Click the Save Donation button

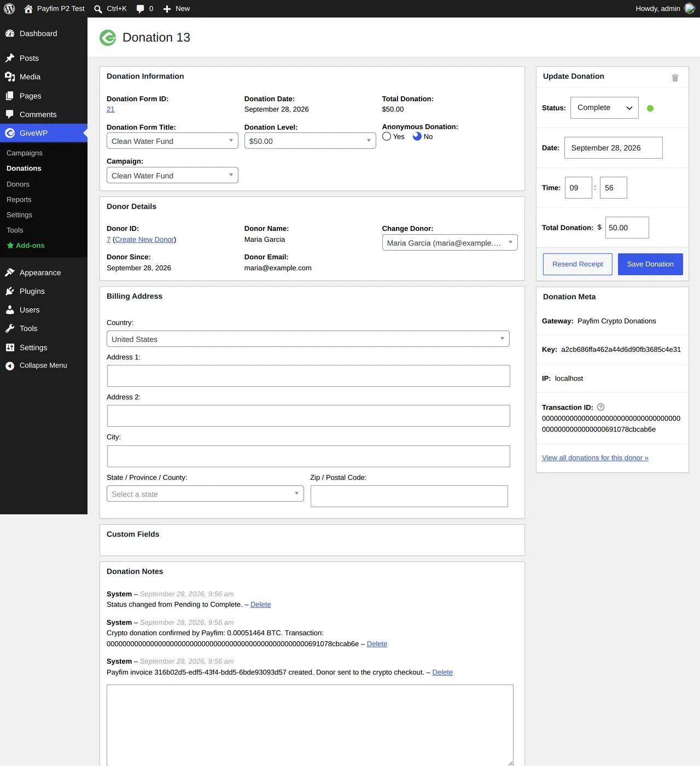tap(650, 264)
